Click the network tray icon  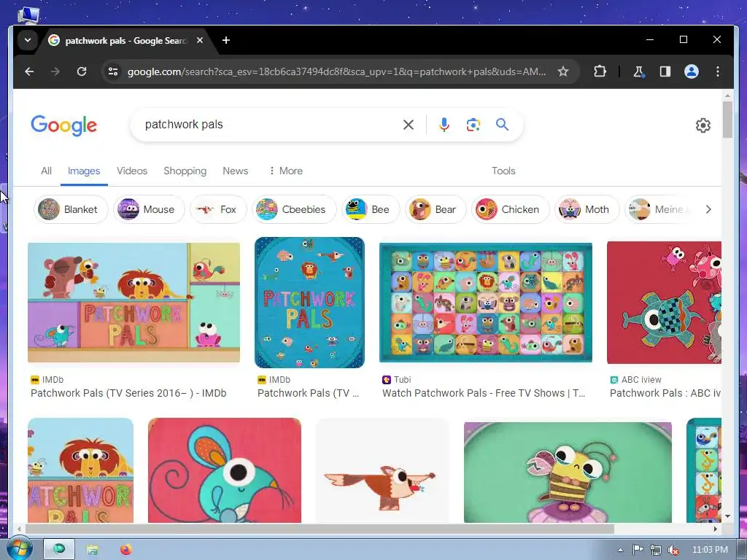click(x=656, y=550)
